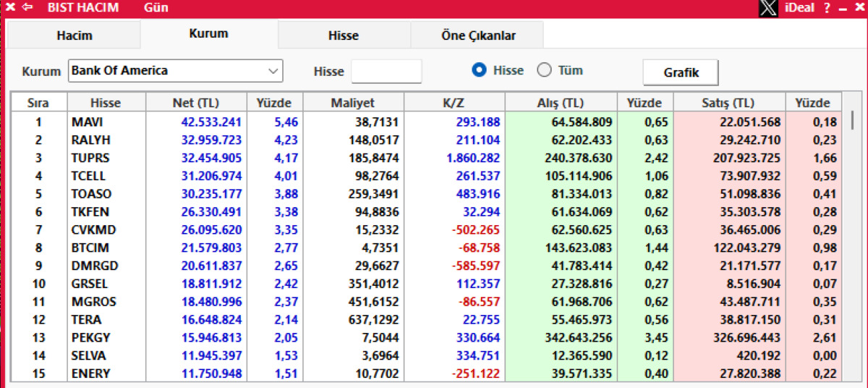This screenshot has width=868, height=388.
Task: Click Satış value 420.192
Action: (x=759, y=355)
